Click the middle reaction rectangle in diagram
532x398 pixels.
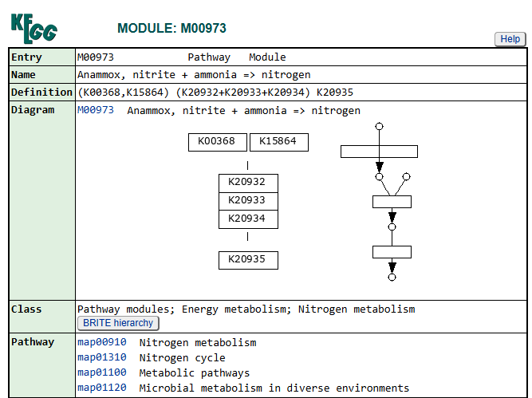[x=392, y=202]
